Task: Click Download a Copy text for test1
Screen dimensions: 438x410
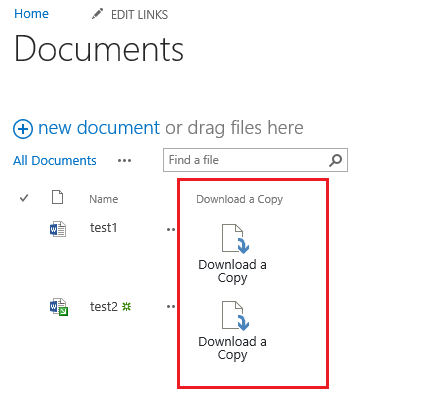Action: point(232,271)
